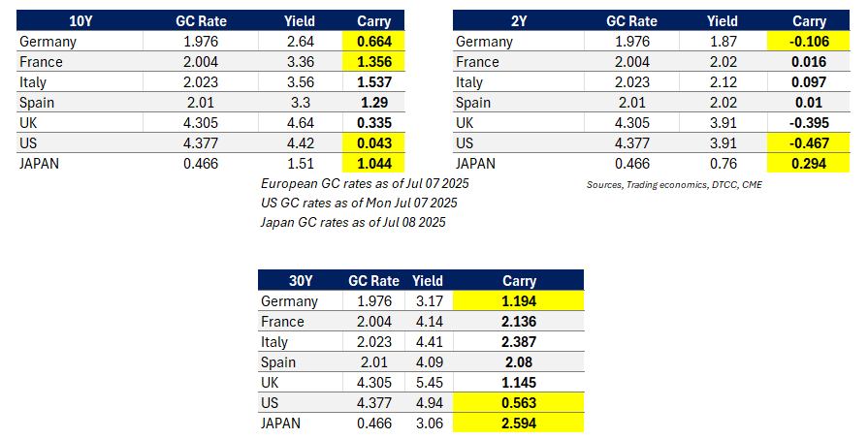
Task: Select Germany's 2Y carry value -0.106
Action: point(809,42)
